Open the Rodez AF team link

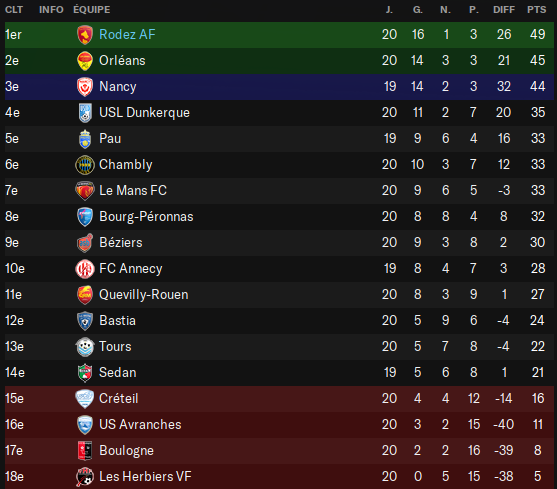coord(127,34)
